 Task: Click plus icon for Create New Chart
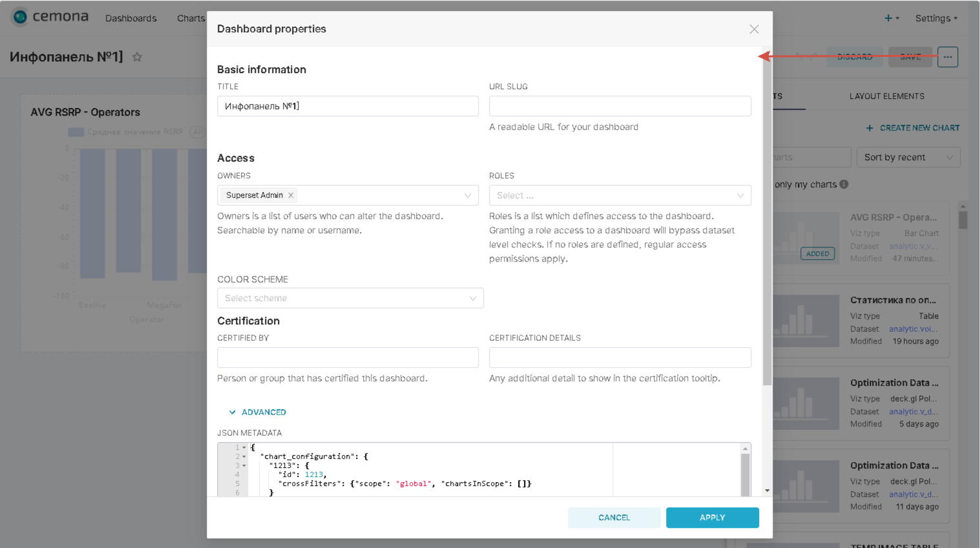click(870, 128)
